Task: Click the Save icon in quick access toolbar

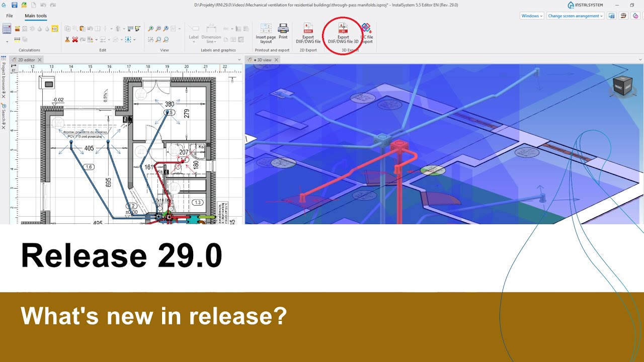Action: tap(14, 5)
